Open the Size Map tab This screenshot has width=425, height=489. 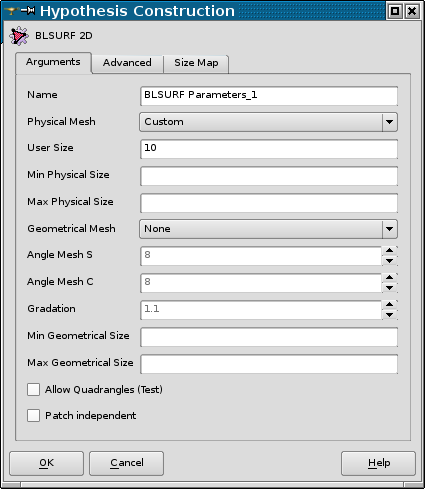[196, 63]
